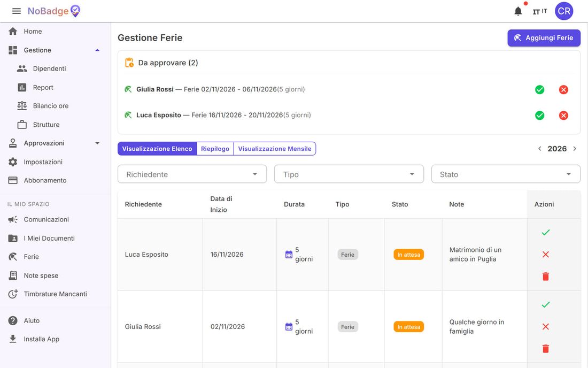
Task: Open Report in the sidebar
Action: click(x=55, y=87)
